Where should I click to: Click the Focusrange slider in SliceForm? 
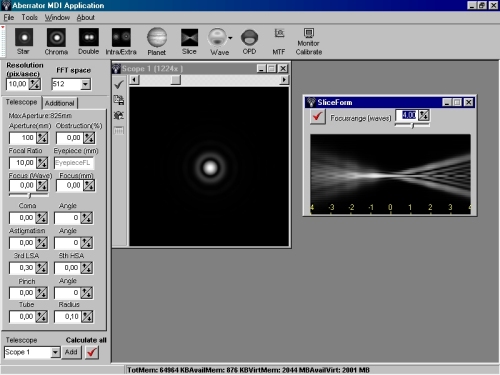pos(412,125)
